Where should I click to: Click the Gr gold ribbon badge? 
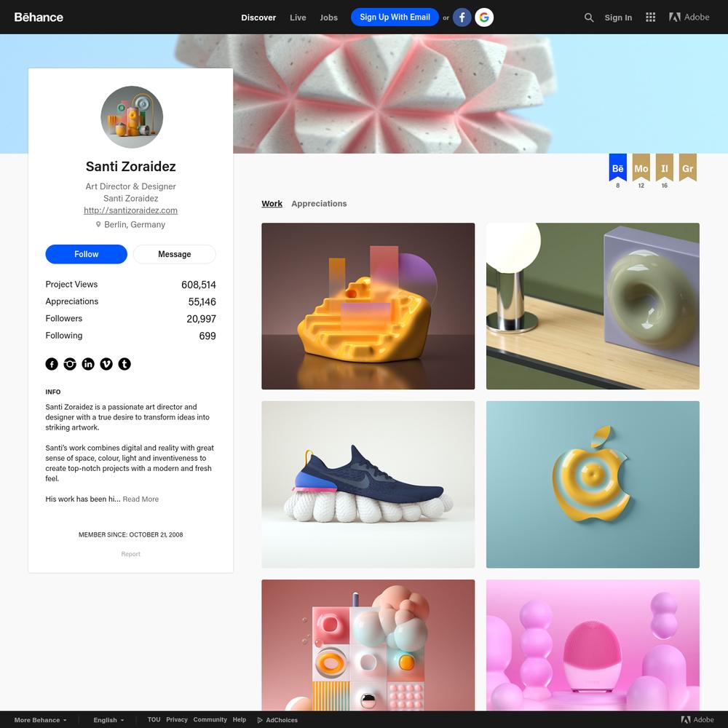pyautogui.click(x=688, y=167)
